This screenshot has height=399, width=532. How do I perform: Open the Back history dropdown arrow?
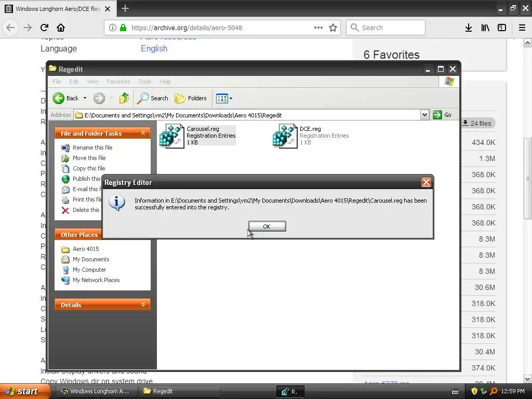tap(85, 98)
